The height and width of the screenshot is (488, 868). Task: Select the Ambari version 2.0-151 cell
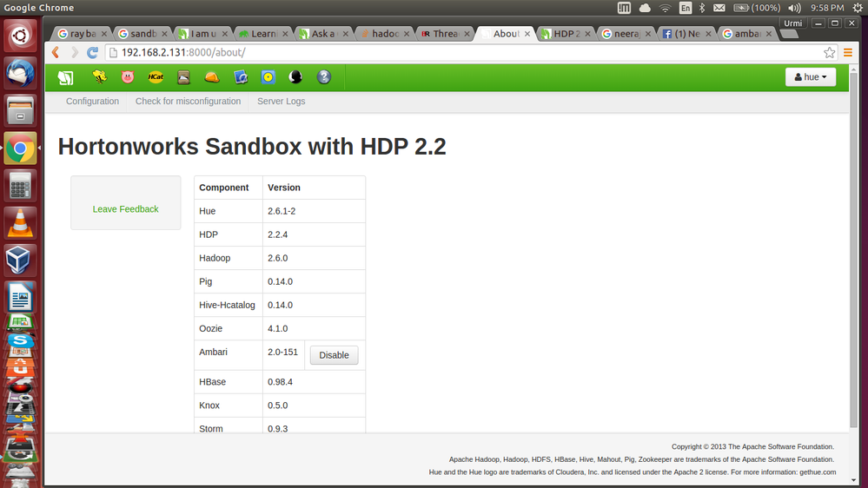click(x=283, y=355)
